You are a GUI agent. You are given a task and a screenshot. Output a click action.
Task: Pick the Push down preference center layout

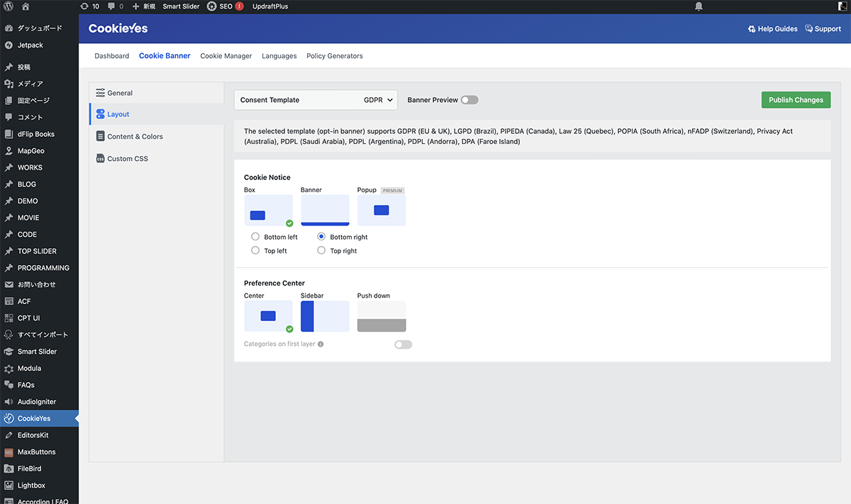(382, 316)
